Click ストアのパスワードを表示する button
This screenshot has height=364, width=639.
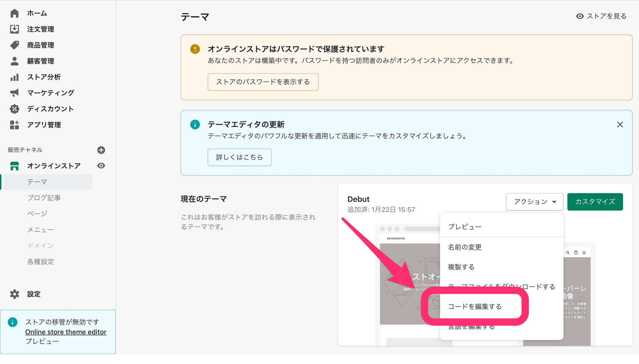[x=263, y=82]
